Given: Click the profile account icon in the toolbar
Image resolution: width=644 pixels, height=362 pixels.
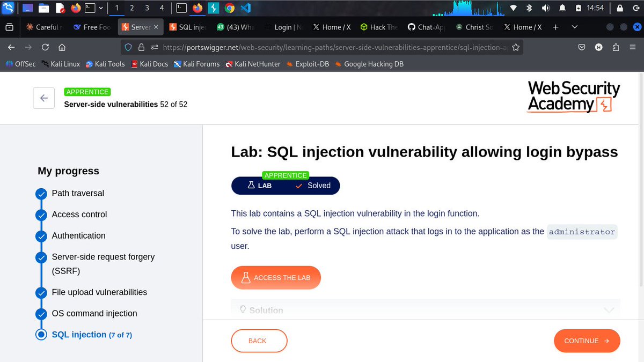Looking at the screenshot, I should (x=598, y=47).
